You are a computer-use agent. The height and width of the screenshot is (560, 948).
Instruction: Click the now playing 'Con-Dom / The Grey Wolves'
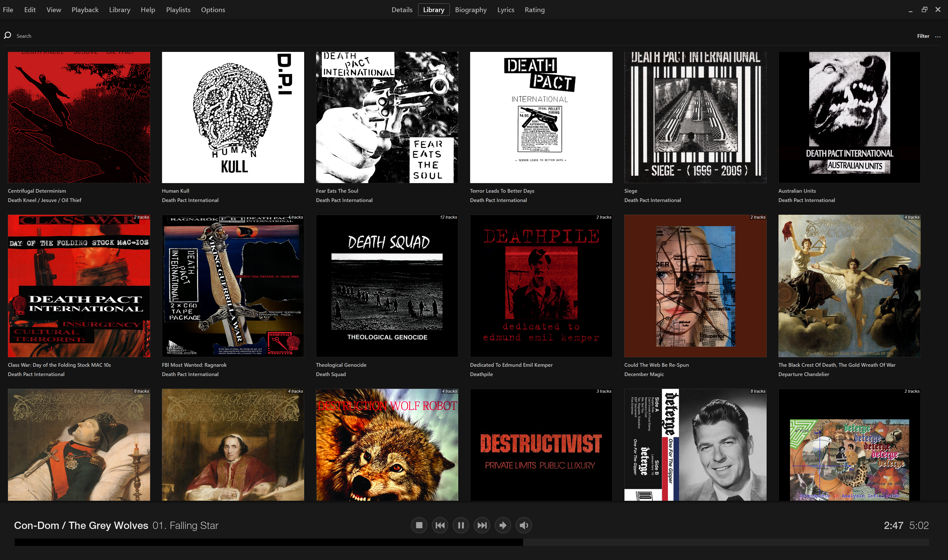81,525
